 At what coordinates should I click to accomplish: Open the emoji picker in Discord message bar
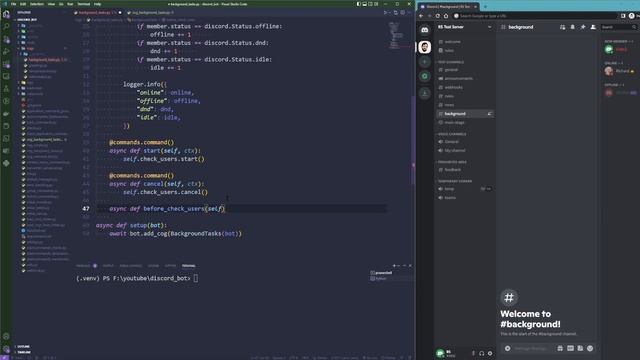click(x=590, y=348)
